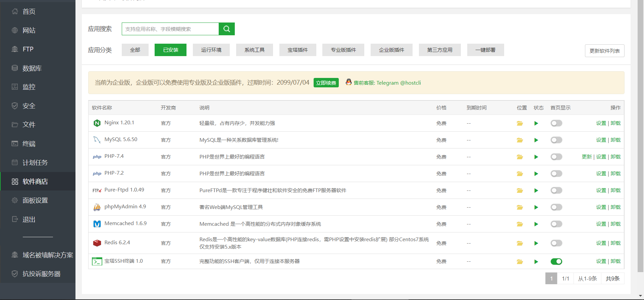Click 更新软件列表 button
Screen dimensions: 644x300
coord(604,51)
